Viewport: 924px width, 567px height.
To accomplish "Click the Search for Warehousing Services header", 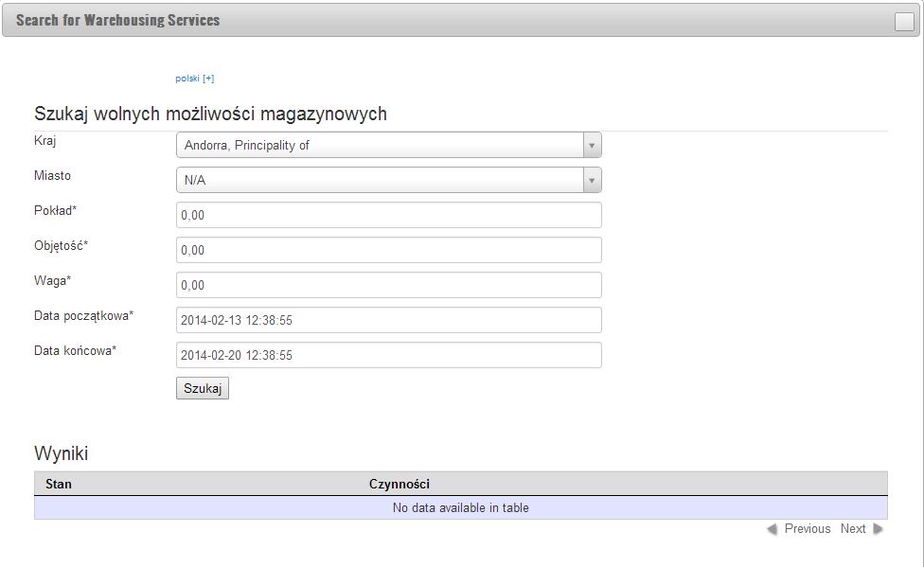I will pyautogui.click(x=118, y=20).
